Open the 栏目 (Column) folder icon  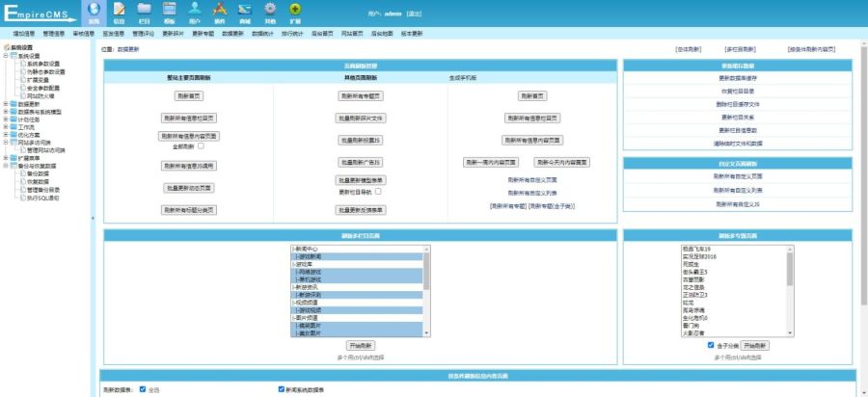[x=144, y=11]
